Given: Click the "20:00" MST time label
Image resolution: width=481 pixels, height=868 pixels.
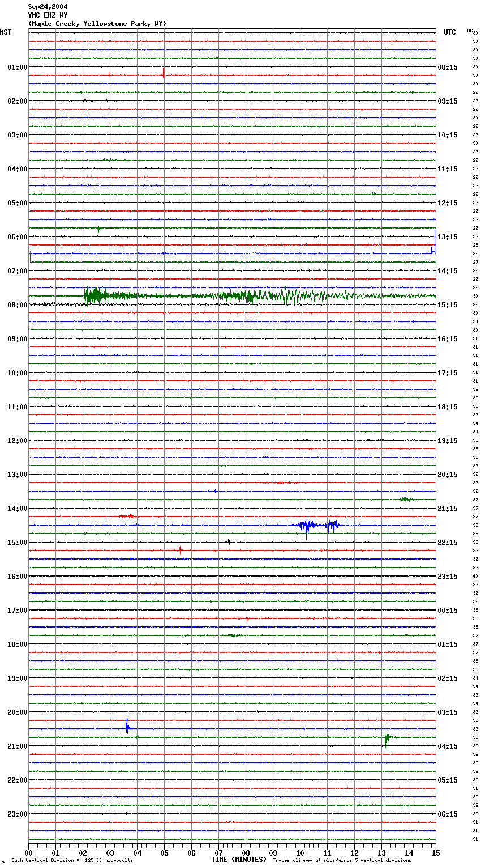Looking at the screenshot, I should (18, 712).
